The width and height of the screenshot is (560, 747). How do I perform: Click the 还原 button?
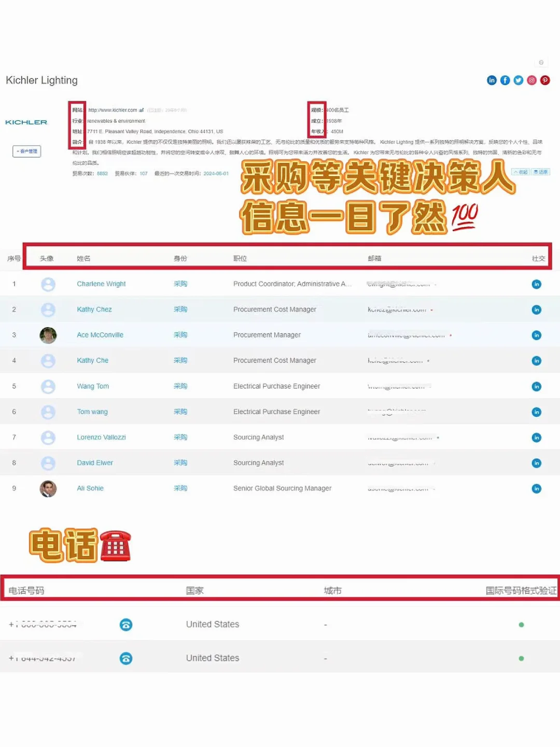[540, 172]
